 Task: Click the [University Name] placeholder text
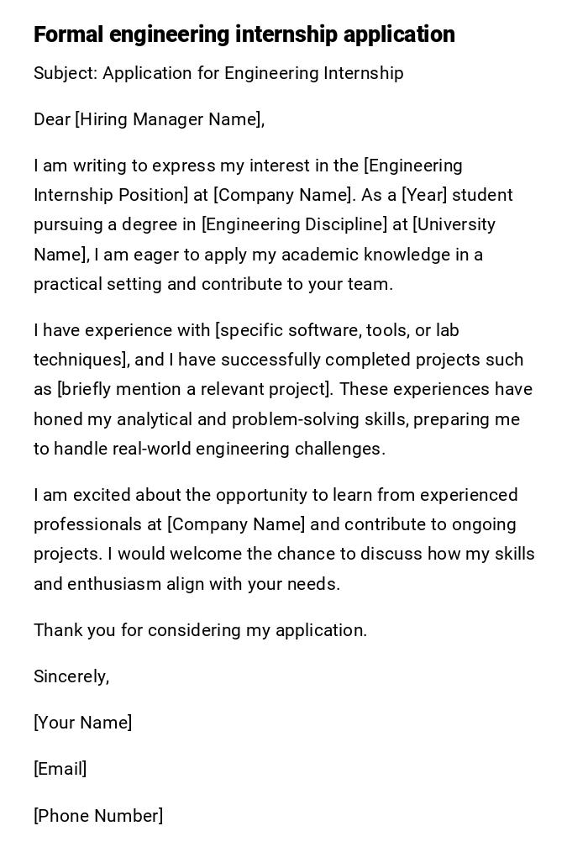tap(454, 224)
